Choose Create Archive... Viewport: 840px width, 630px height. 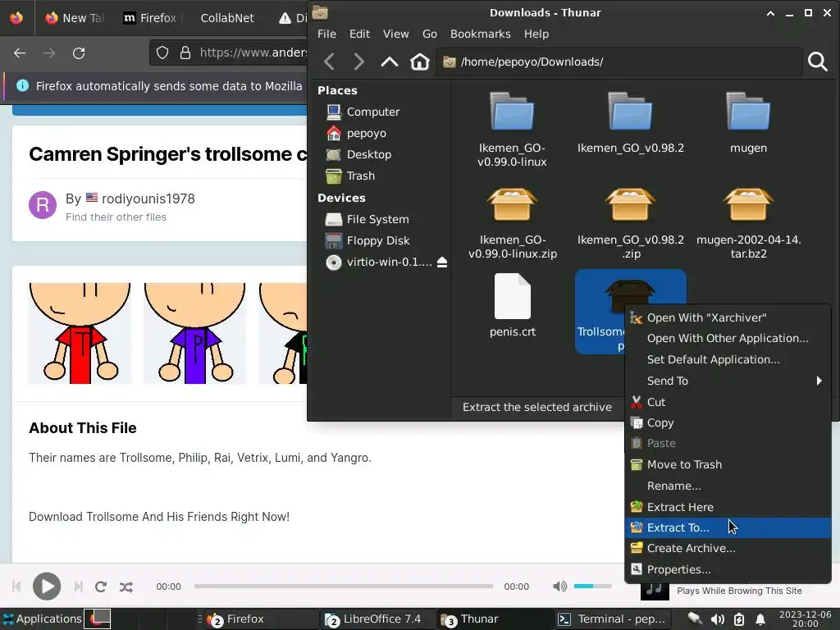pyautogui.click(x=728, y=549)
